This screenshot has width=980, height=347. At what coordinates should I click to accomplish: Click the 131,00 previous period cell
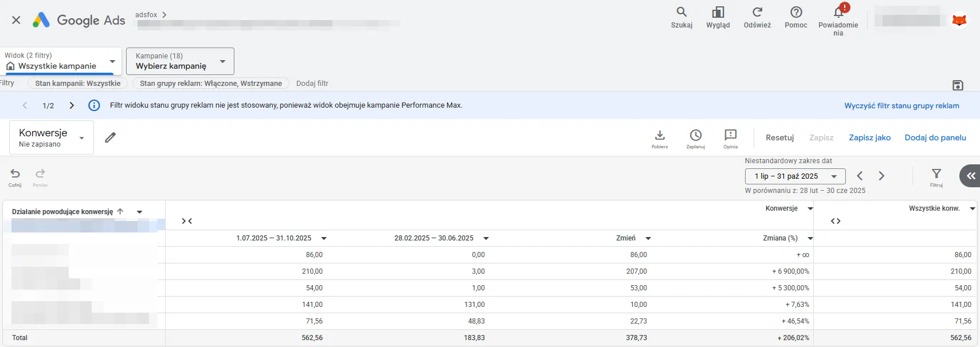point(475,305)
